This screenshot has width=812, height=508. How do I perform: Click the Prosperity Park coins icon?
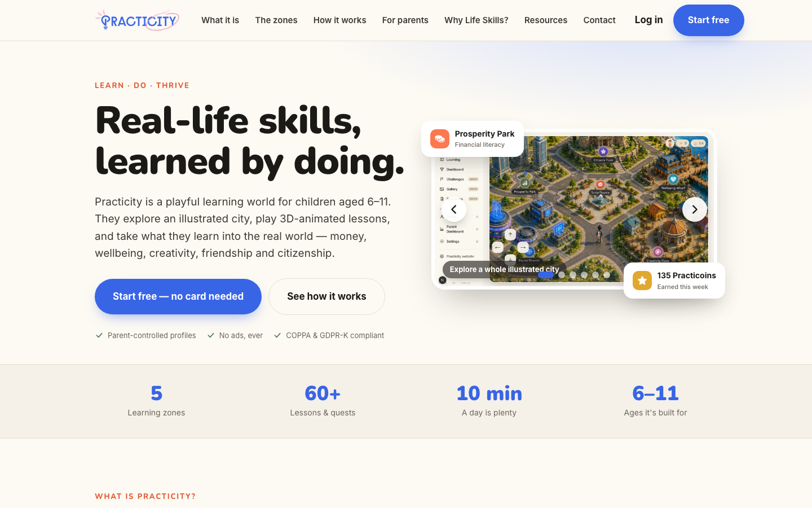pos(440,139)
